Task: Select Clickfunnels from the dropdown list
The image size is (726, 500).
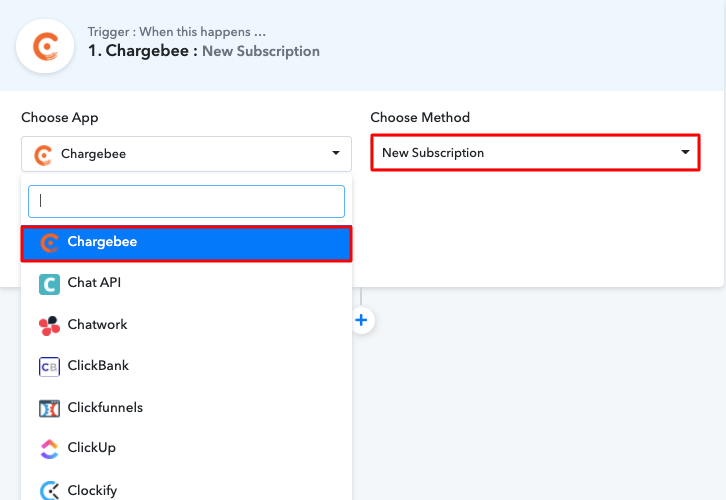Action: pyautogui.click(x=105, y=408)
